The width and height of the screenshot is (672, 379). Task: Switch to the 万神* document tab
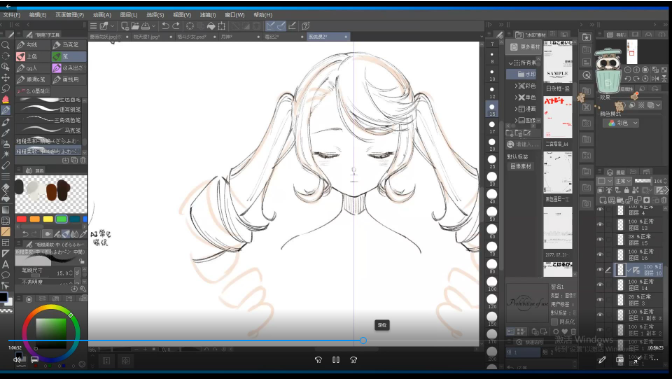click(x=240, y=37)
